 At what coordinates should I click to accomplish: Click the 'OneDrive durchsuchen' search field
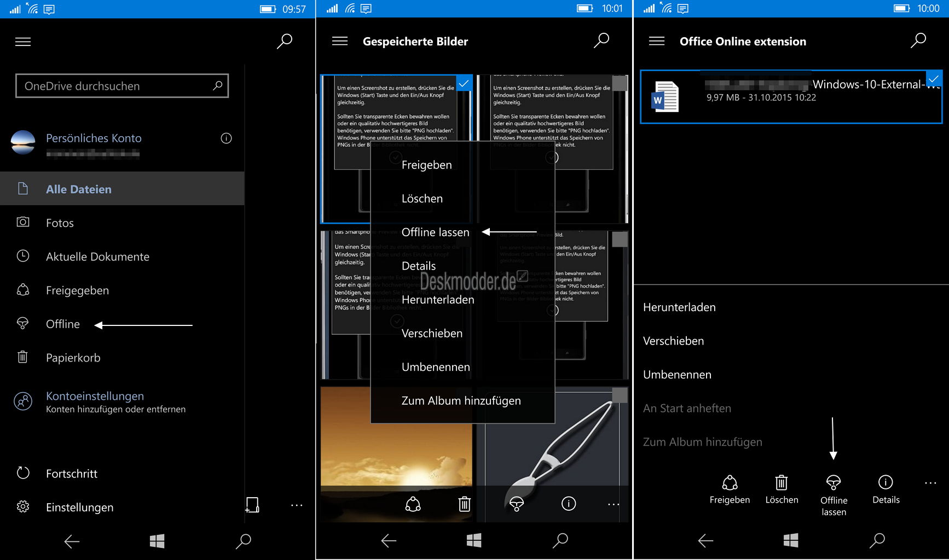[x=122, y=86]
